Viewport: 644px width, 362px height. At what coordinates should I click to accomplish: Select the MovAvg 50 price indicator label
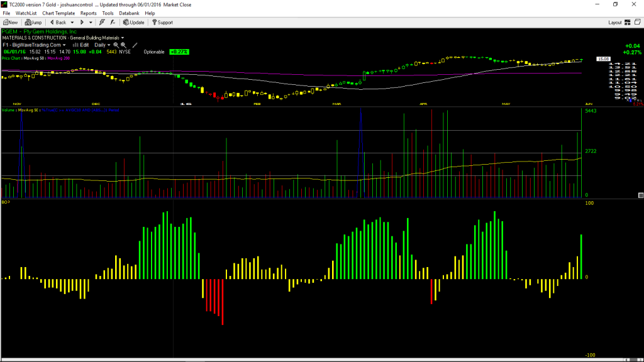pyautogui.click(x=34, y=58)
